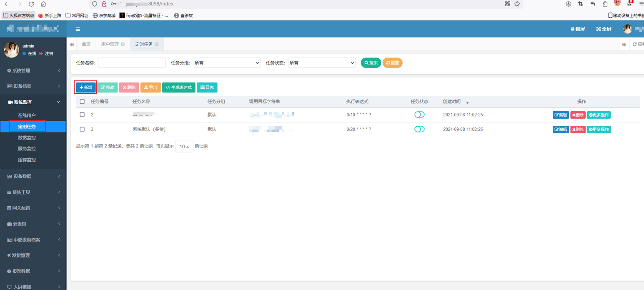Go back with browser back arrow
Viewport: 644px width, 290px height.
[7, 4]
